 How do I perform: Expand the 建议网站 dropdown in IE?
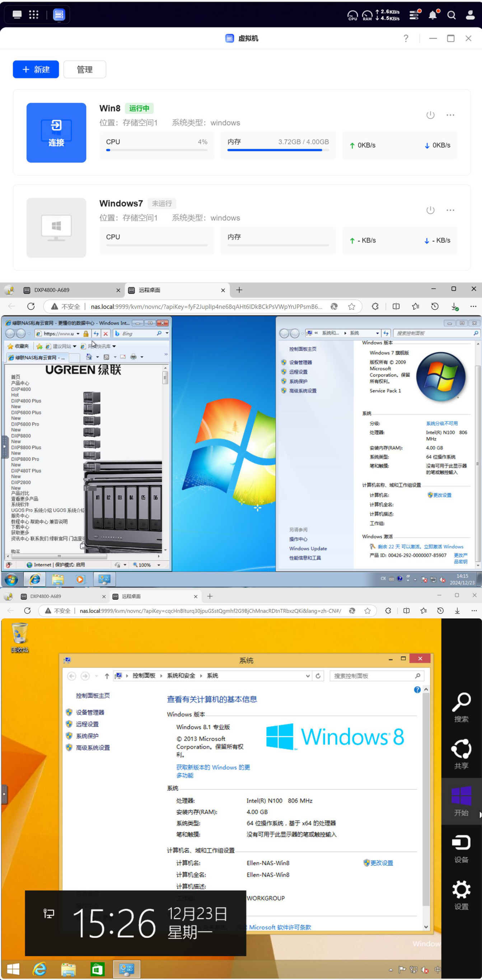tap(75, 346)
